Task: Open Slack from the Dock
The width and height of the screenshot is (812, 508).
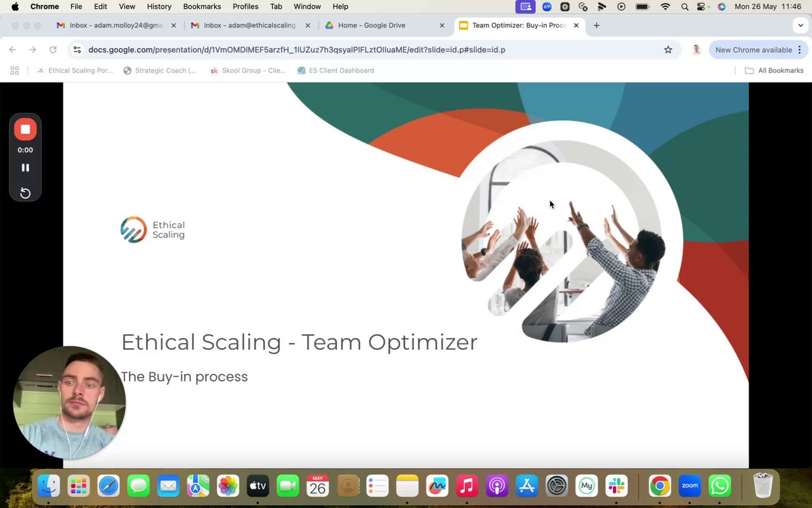Action: click(617, 486)
